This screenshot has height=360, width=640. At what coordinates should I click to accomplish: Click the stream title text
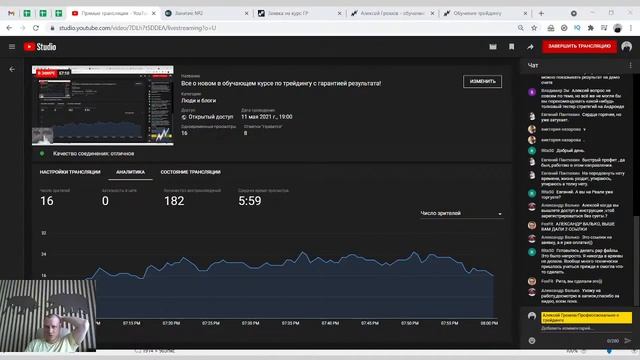(x=281, y=83)
